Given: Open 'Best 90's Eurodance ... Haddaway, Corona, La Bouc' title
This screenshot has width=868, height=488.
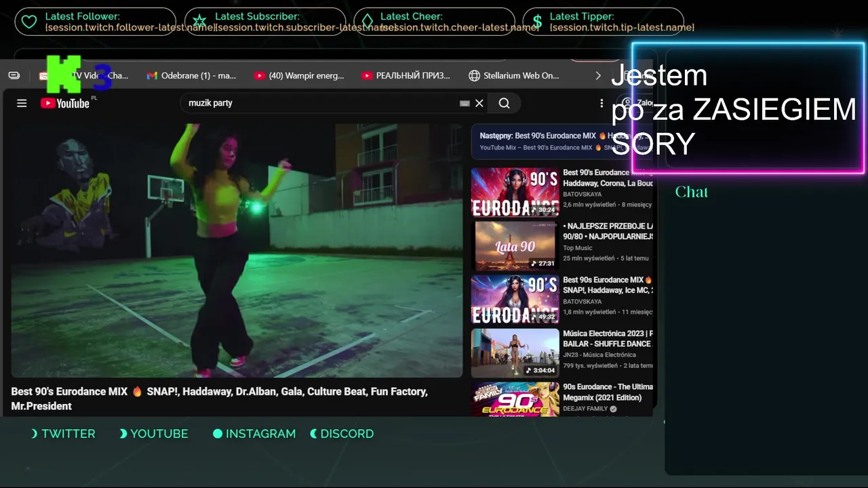Looking at the screenshot, I should pos(608,178).
